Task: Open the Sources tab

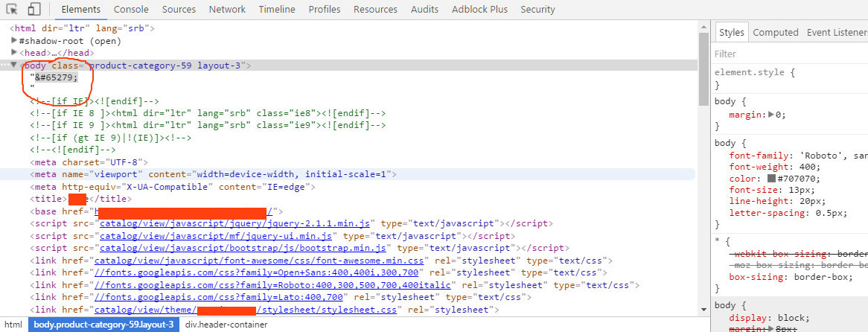Action: [179, 10]
